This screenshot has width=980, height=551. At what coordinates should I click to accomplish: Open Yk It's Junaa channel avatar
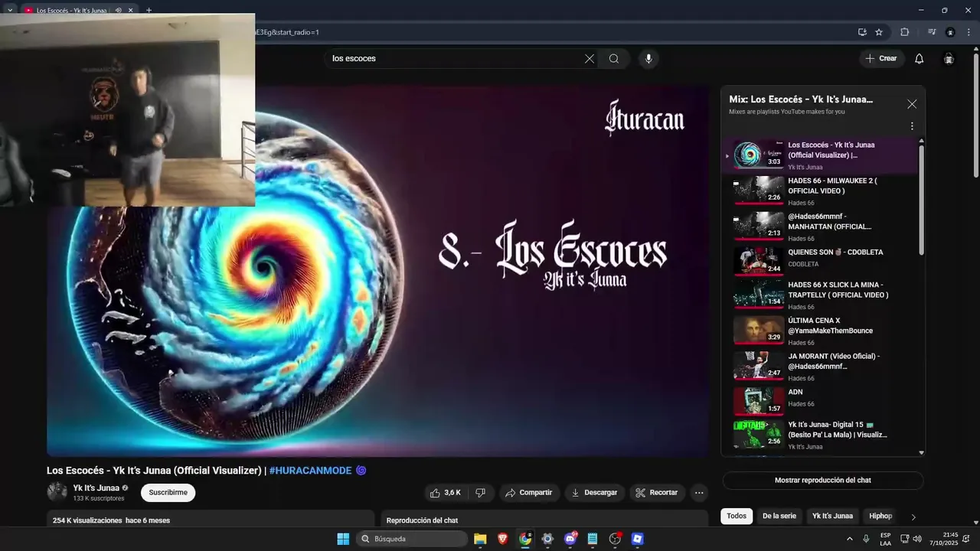pos(57,492)
